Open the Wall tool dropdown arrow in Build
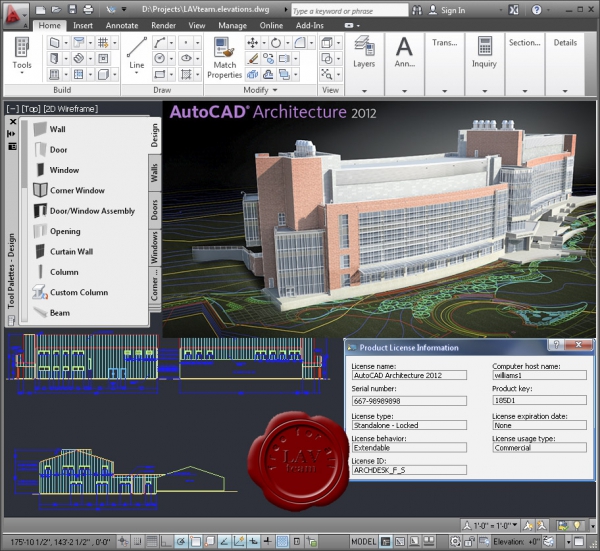The image size is (600, 551). (x=66, y=42)
